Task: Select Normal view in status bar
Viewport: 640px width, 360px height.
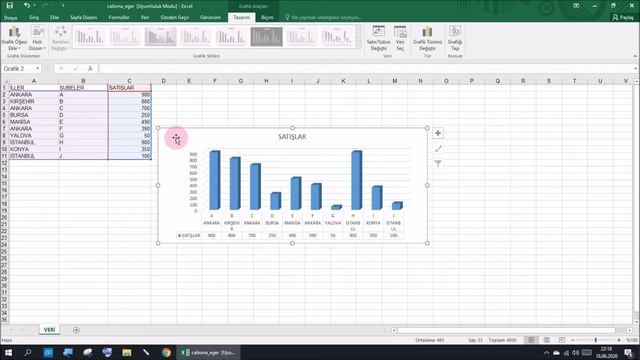Action: 531,340
